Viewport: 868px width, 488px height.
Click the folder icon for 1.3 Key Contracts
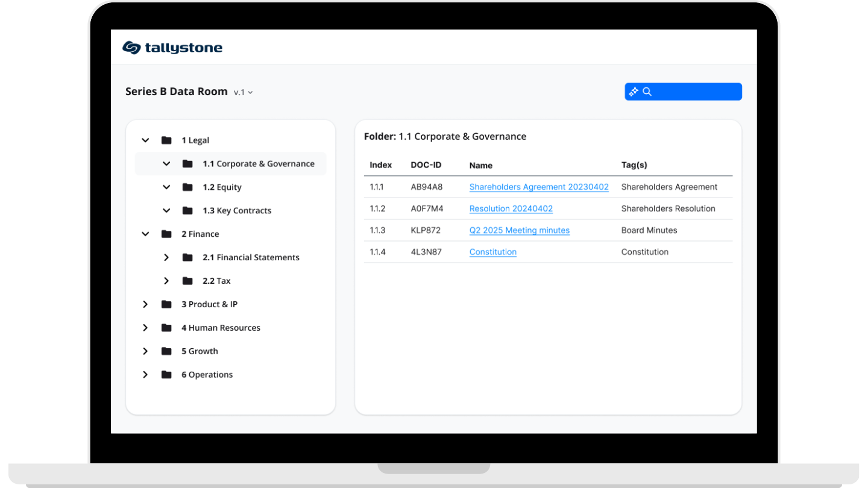[x=187, y=211]
